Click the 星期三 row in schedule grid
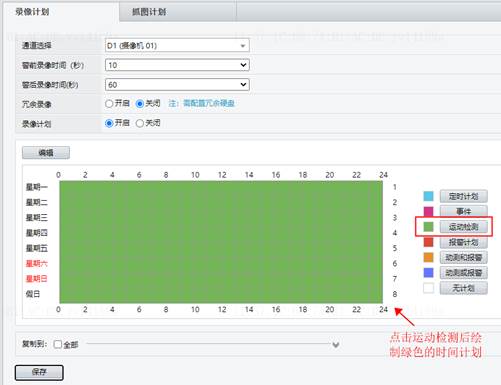This screenshot has height=385, width=501. (x=221, y=218)
